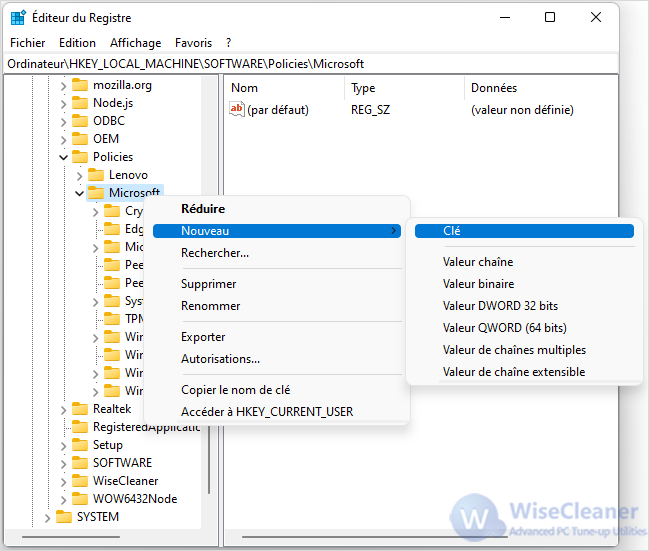The height and width of the screenshot is (551, 649).
Task: Click the RegisteredApplications folder icon
Action: pos(80,427)
